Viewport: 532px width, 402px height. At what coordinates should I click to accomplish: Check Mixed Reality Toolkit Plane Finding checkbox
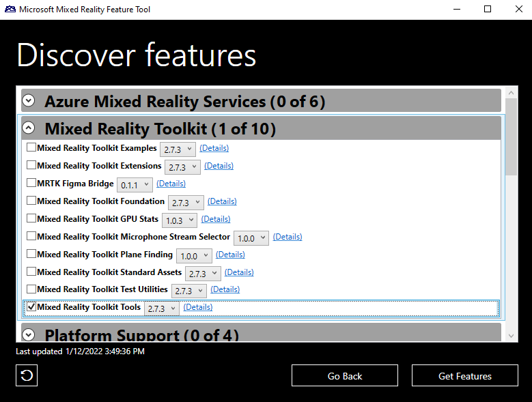click(x=31, y=254)
